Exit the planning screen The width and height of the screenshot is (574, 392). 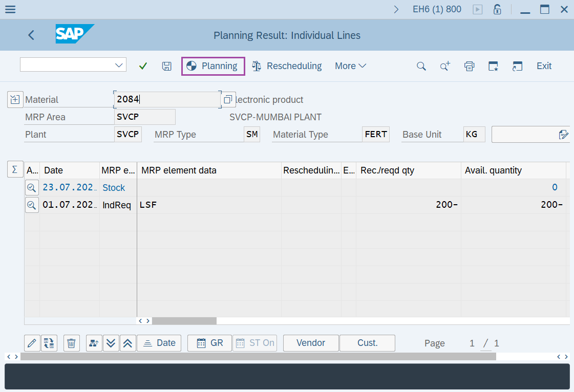(544, 66)
